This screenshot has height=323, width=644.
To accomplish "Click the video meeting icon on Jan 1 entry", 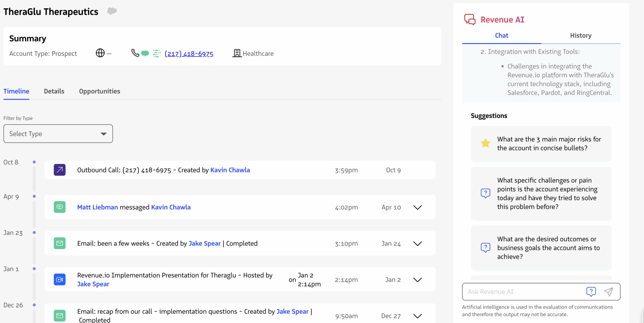I will pyautogui.click(x=60, y=279).
